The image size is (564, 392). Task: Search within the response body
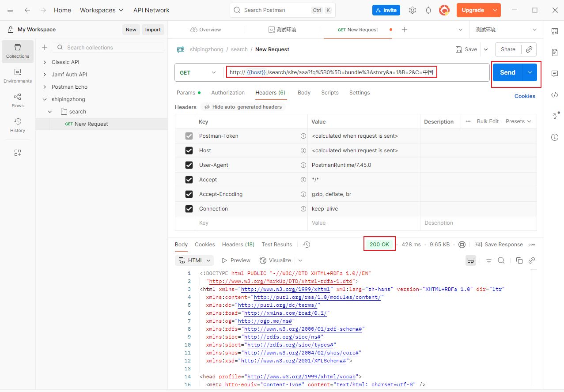[501, 260]
